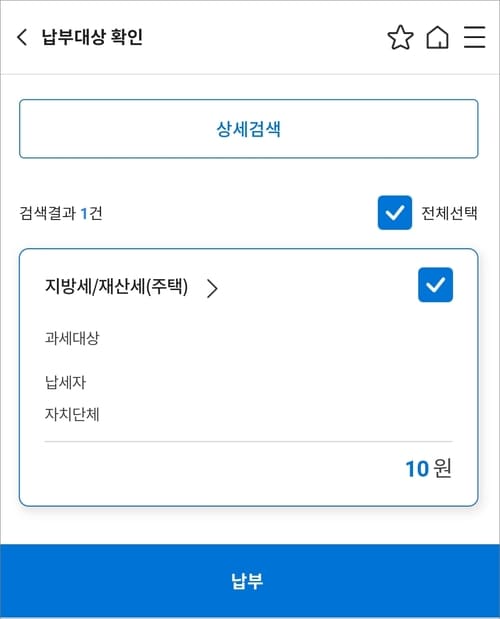Click the divider line above the amount

click(x=249, y=442)
